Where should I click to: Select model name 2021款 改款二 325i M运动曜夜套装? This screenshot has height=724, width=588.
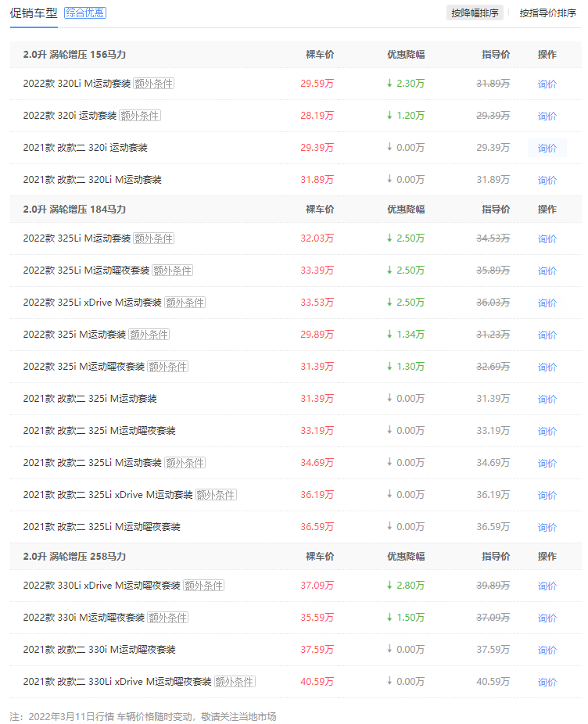(99, 431)
